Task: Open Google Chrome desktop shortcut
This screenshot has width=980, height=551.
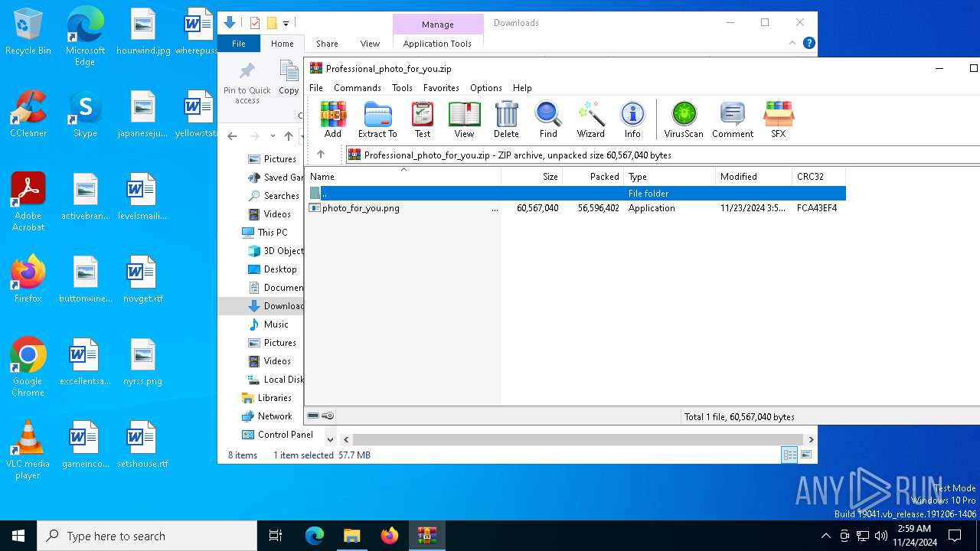Action: pos(28,367)
